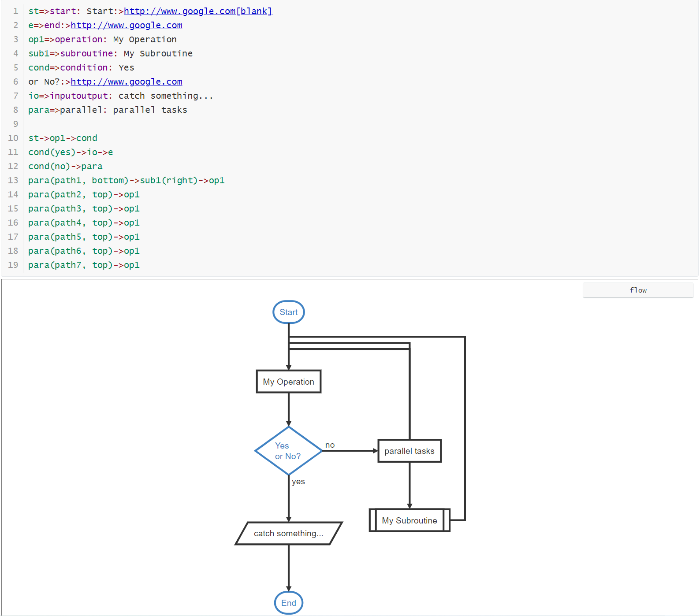Click 'para(path6, top)->op1' code line
This screenshot has height=616, width=700.
tap(84, 251)
